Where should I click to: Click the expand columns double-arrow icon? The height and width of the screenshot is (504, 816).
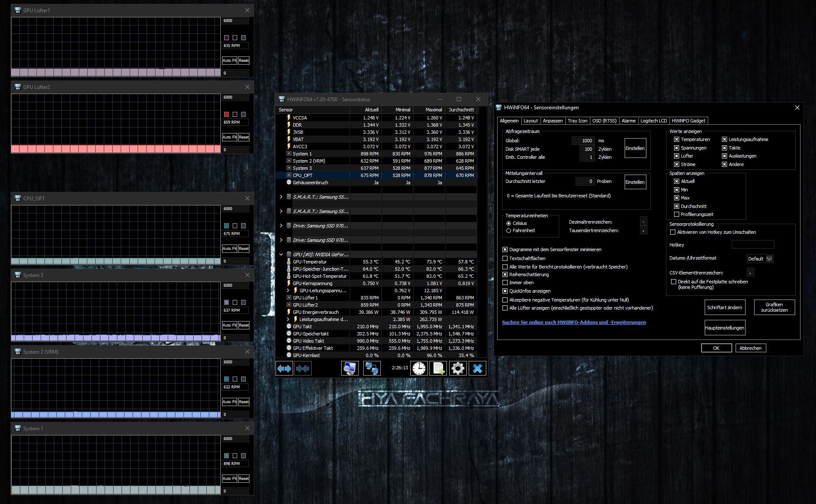click(x=284, y=368)
